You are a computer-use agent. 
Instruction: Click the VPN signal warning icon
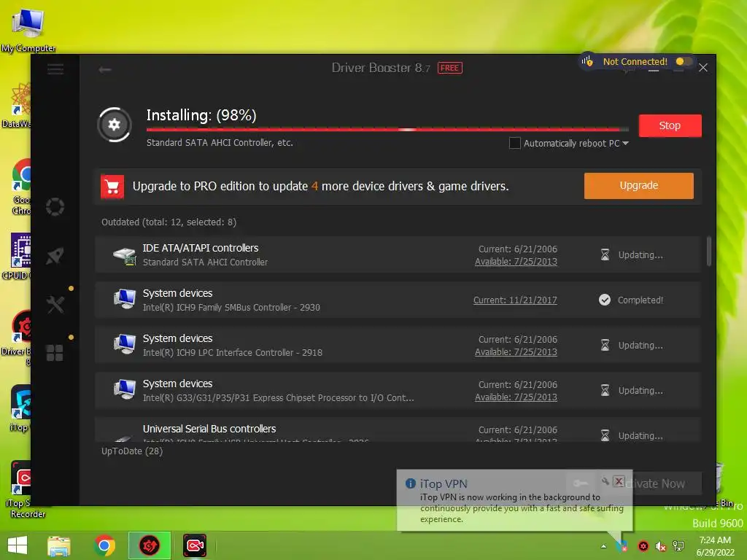coord(587,61)
